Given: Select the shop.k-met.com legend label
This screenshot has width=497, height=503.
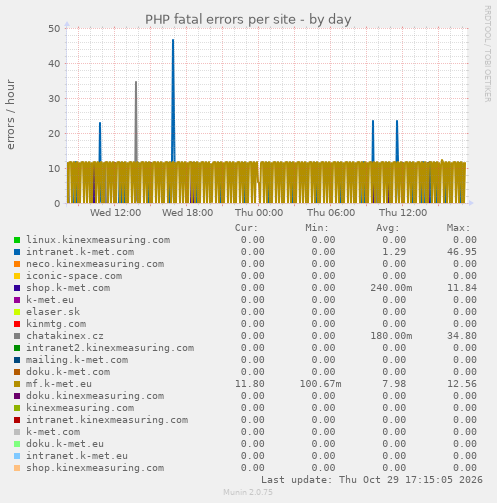Looking at the screenshot, I should tap(68, 288).
